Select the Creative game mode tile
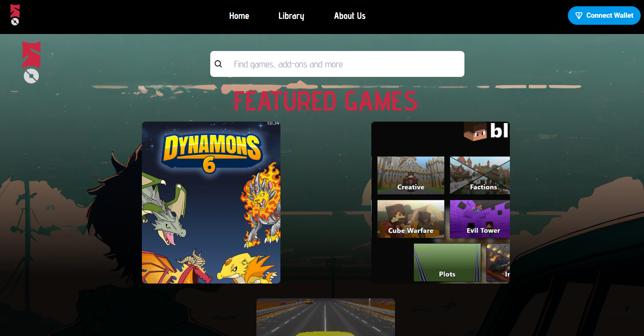Screen dimensions: 644x336 pos(410,175)
